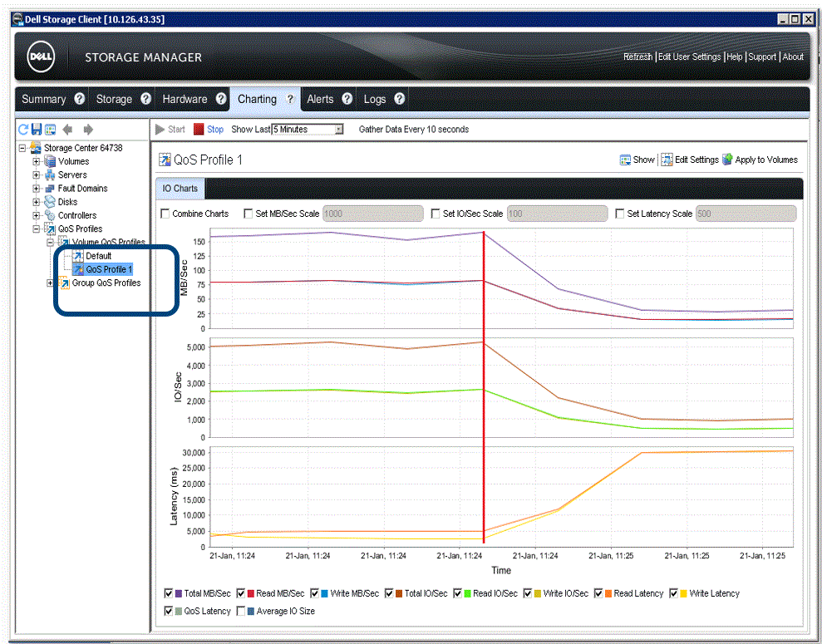This screenshot has width=822, height=644.
Task: Select the IO Charts tab
Action: pos(180,189)
